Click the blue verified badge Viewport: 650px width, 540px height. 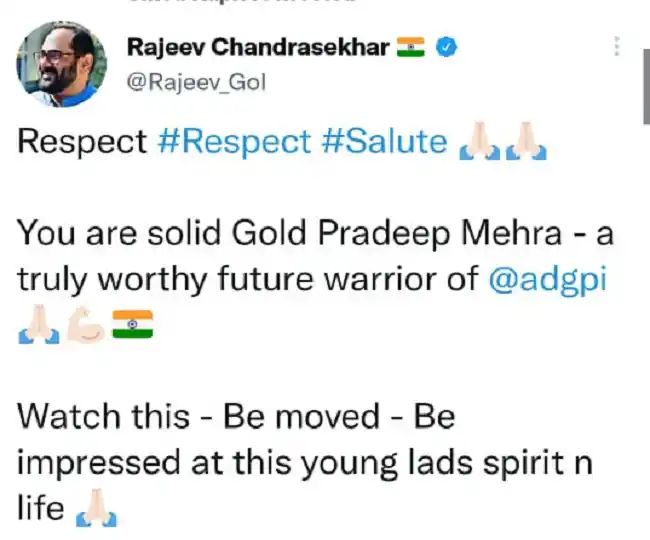point(449,49)
